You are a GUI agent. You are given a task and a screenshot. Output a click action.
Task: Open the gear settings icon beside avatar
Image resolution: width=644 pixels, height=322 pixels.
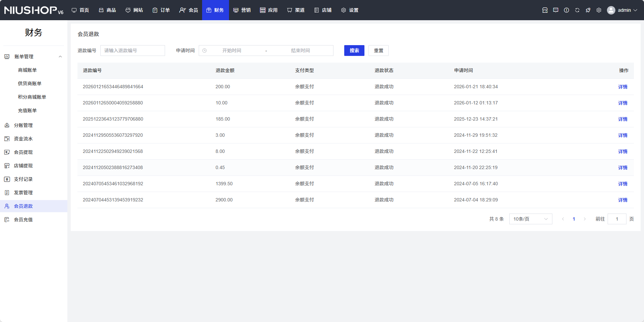(x=599, y=10)
